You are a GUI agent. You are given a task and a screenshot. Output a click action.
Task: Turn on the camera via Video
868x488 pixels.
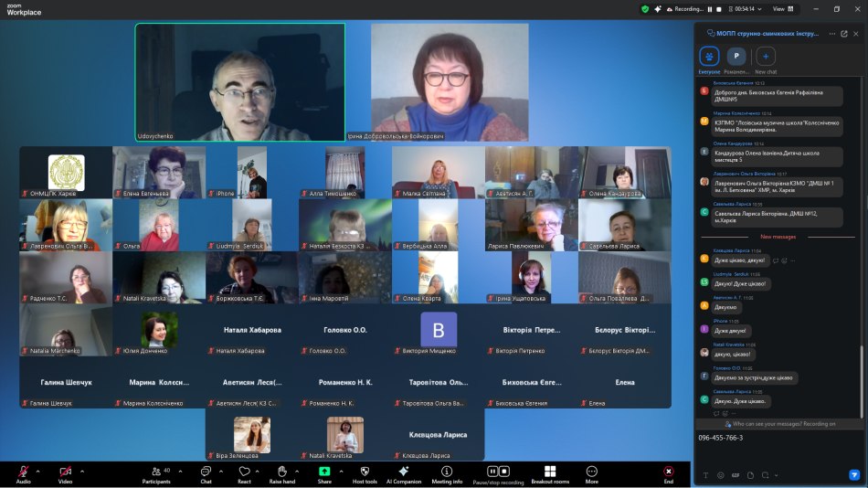65,472
